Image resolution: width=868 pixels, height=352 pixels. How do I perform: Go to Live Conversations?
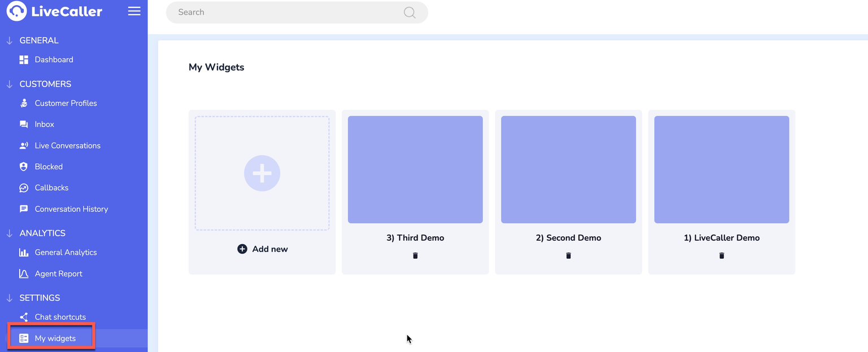pos(67,146)
